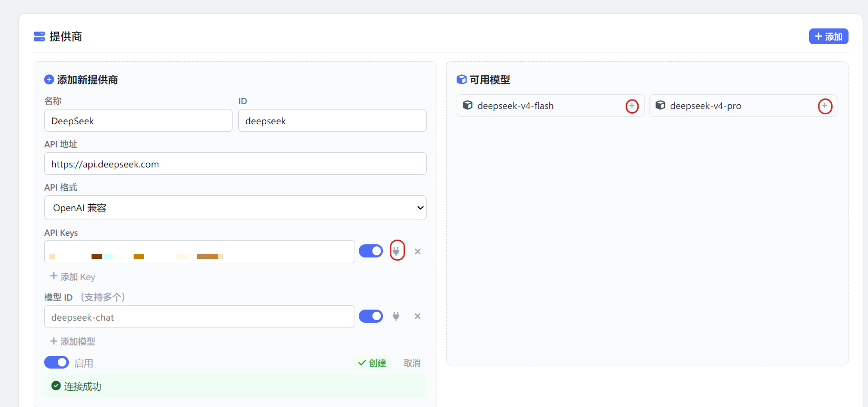
Task: Add deepseek-v4-pro with its plus icon
Action: [x=825, y=106]
